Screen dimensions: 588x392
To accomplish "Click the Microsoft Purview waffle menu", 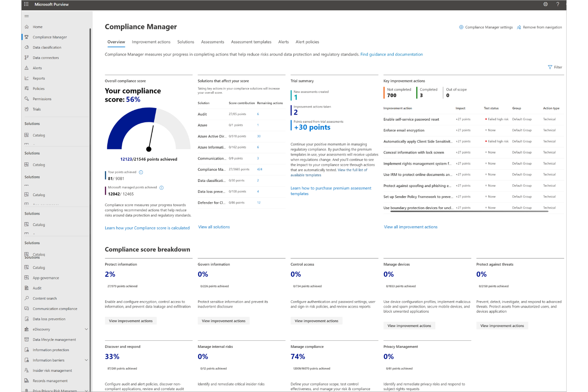I will point(26,4).
